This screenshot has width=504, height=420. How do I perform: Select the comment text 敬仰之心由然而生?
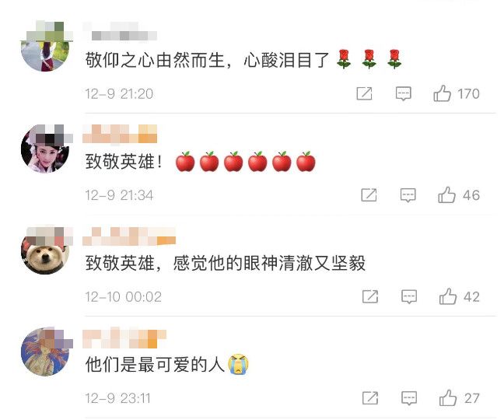pos(155,60)
